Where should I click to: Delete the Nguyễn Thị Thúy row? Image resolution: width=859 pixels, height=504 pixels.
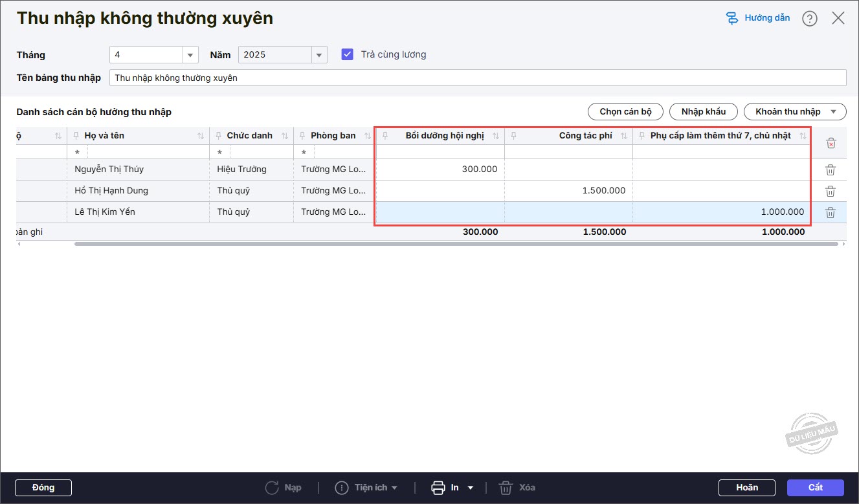831,170
